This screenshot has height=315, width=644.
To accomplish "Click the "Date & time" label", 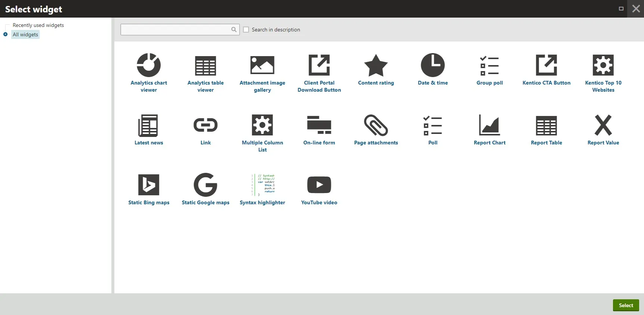I will coord(433,83).
